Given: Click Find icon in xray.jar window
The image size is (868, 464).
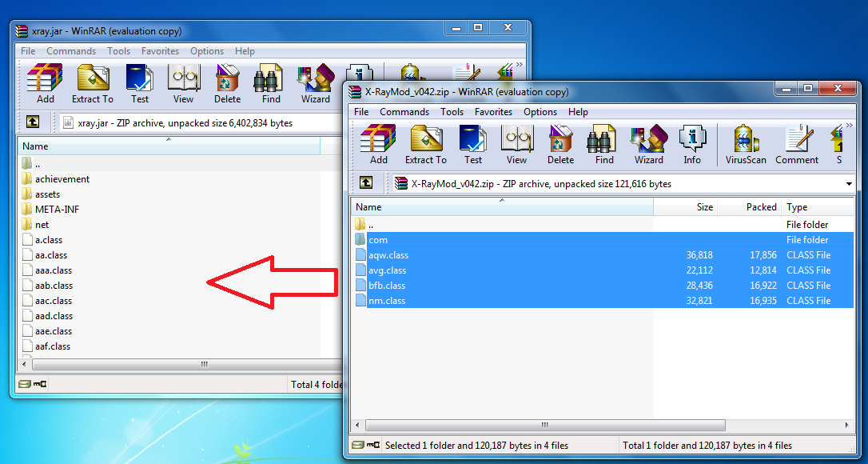Looking at the screenshot, I should click(x=271, y=83).
